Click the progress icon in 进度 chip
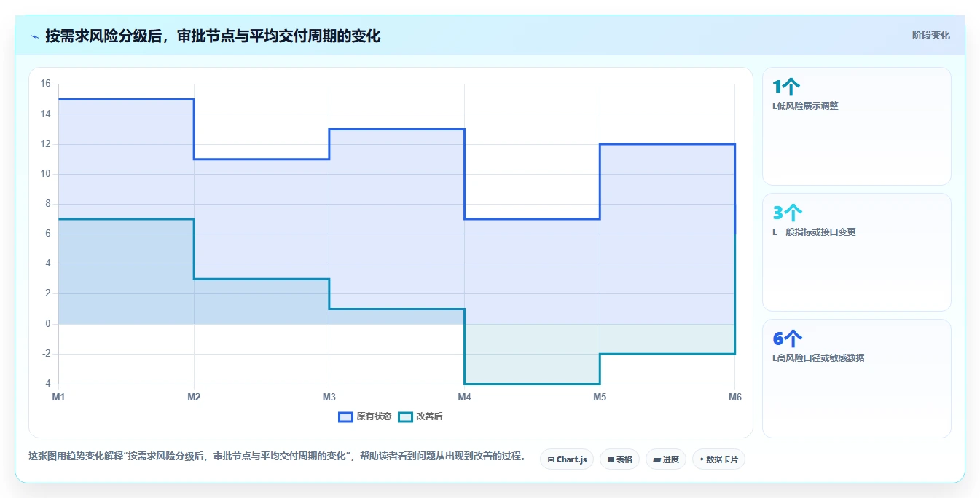Image resolution: width=980 pixels, height=498 pixels. 656,460
